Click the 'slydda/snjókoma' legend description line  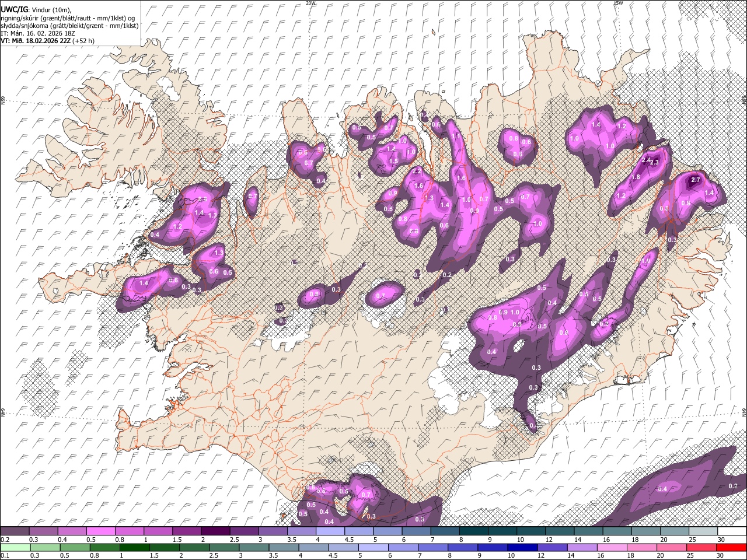pyautogui.click(x=69, y=26)
